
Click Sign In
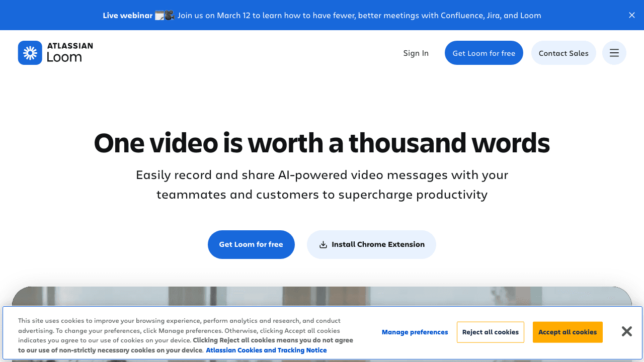[x=416, y=53]
